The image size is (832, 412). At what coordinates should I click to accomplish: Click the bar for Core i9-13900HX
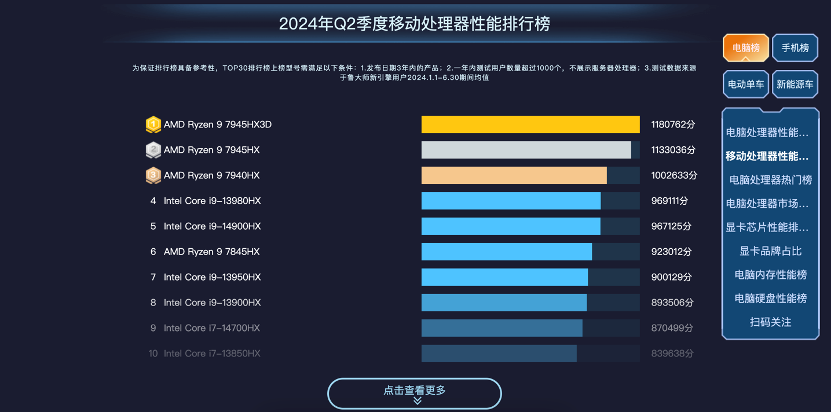(504, 303)
